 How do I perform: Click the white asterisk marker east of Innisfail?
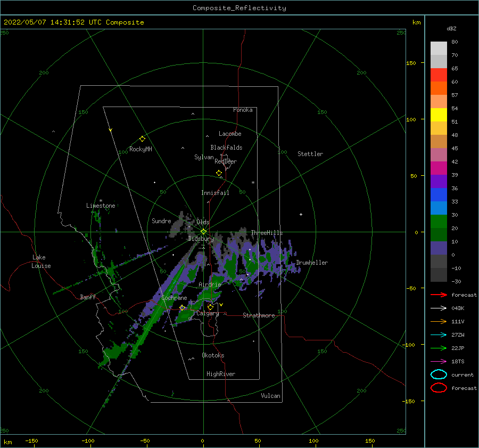point(253,183)
